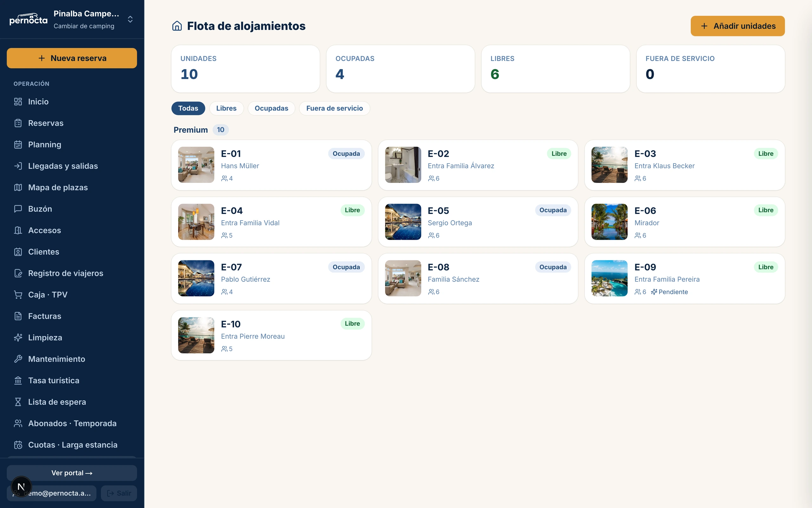
Task: Click the Salir logout button
Action: click(119, 493)
